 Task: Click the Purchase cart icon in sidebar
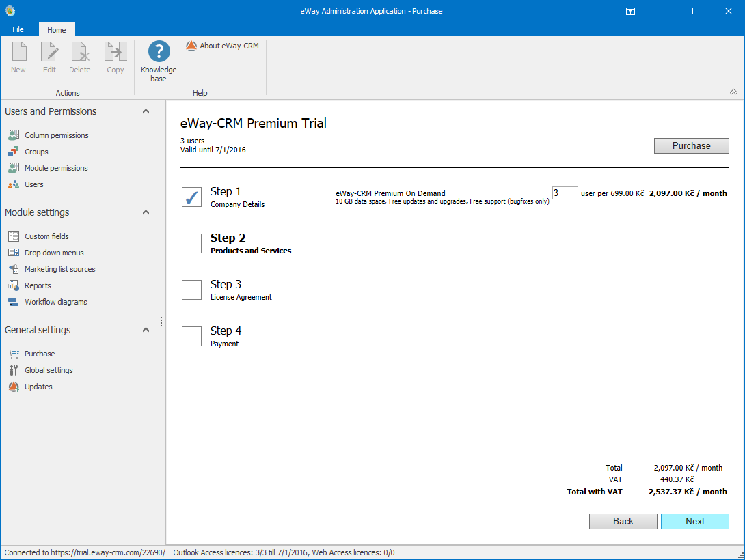click(14, 354)
